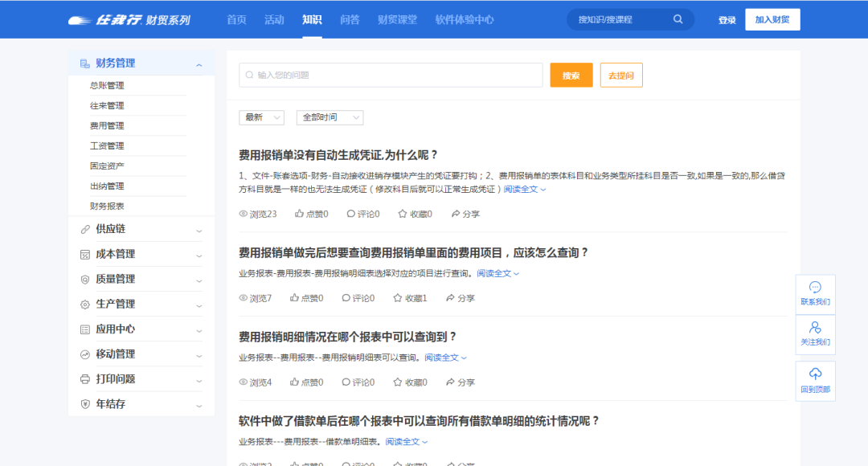868x466 pixels.
Task: Click the orange 搜索 button
Action: pyautogui.click(x=571, y=74)
